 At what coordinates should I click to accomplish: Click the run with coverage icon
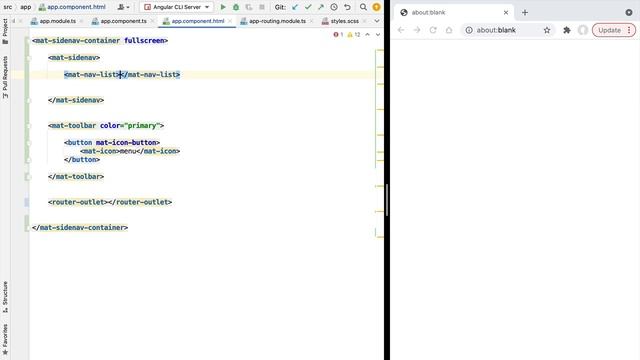point(249,7)
